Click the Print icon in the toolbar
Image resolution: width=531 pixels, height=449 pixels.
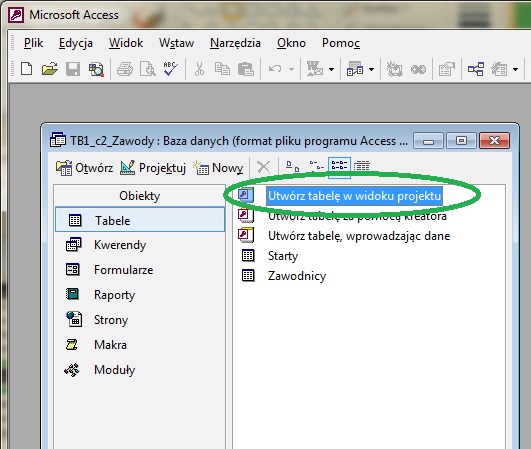coord(125,69)
